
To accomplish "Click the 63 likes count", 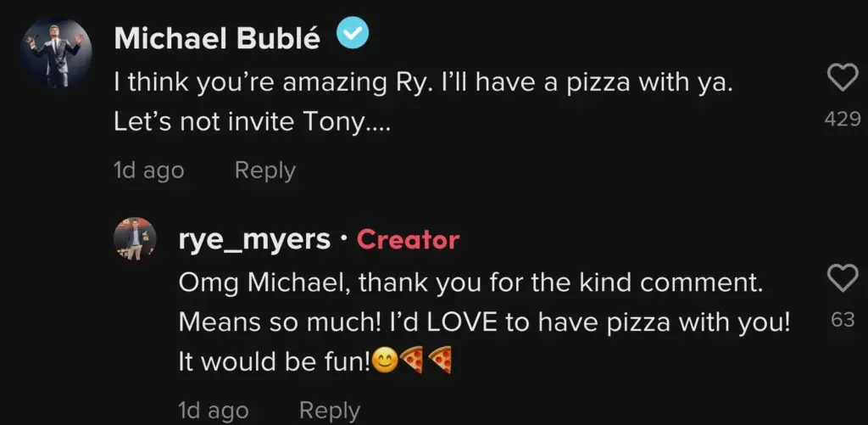I will (842, 322).
